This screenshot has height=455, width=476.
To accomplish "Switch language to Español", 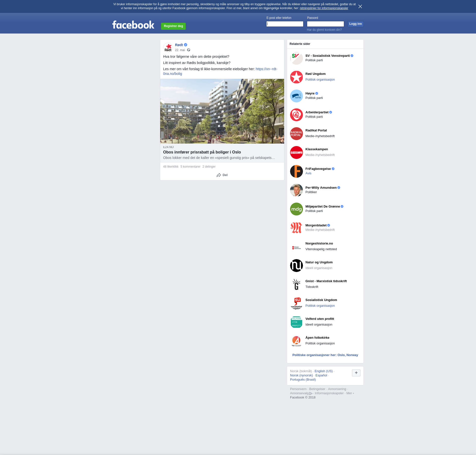I will [x=321, y=375].
